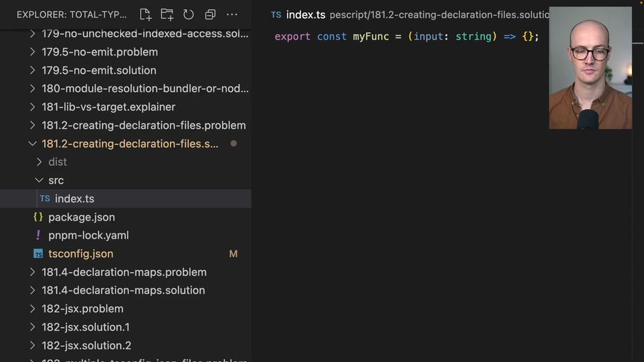Open the 181-lib-vs-target.explainer folder
Screen dimensions: 644x362
[108, 107]
